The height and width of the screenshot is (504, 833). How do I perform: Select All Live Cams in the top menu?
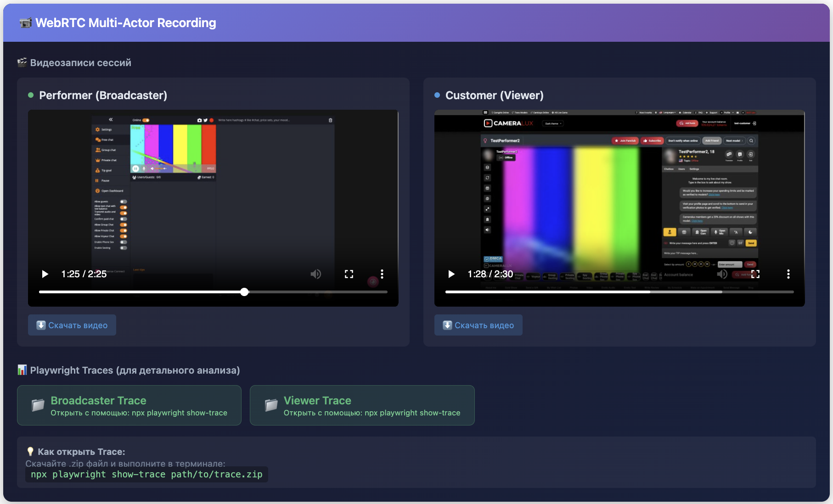pyautogui.click(x=561, y=112)
